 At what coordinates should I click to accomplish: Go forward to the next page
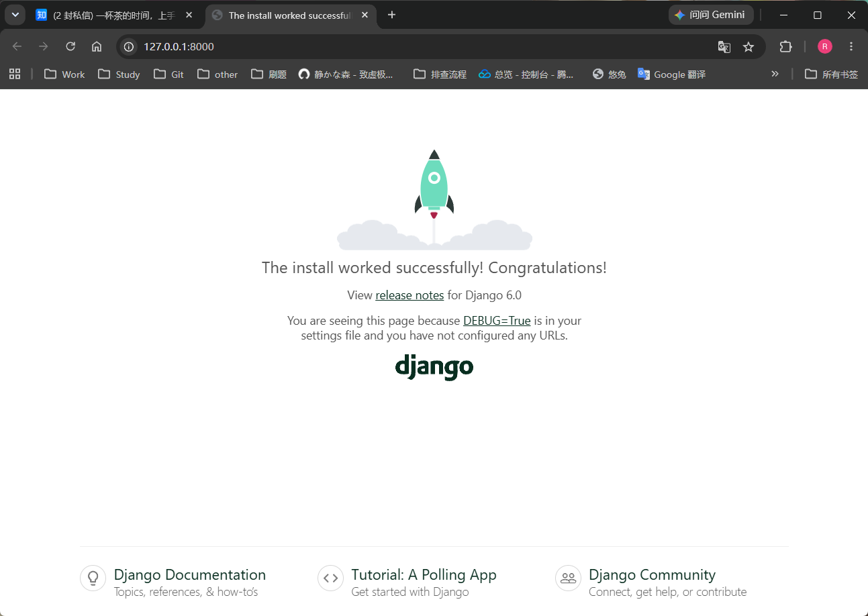pos(44,46)
